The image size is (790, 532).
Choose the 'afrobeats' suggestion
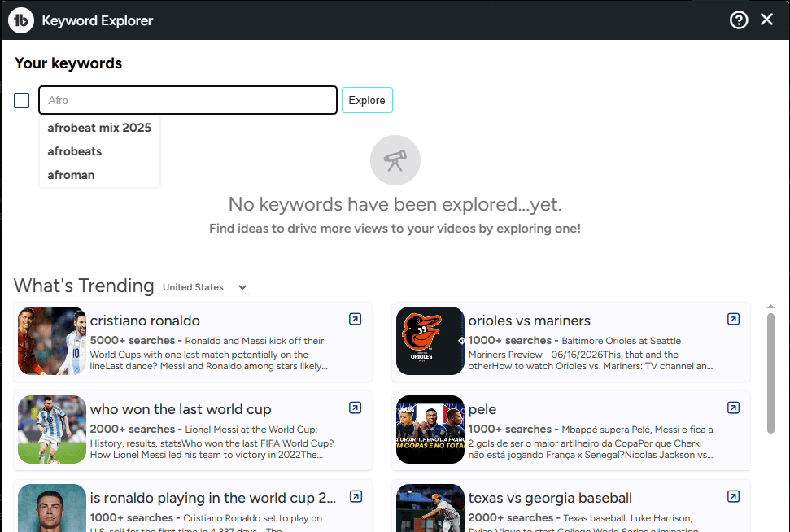point(99,151)
